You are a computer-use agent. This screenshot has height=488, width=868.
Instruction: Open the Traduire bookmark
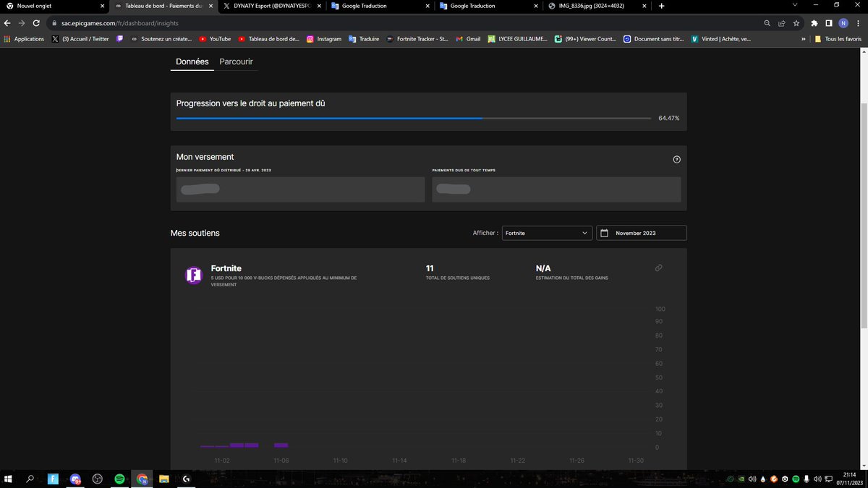(364, 39)
